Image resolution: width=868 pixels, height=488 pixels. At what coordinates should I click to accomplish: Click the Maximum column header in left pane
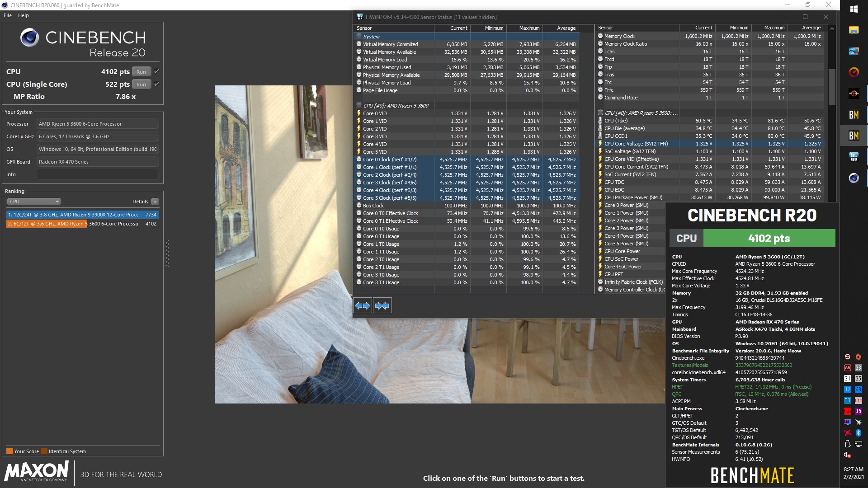pos(524,28)
